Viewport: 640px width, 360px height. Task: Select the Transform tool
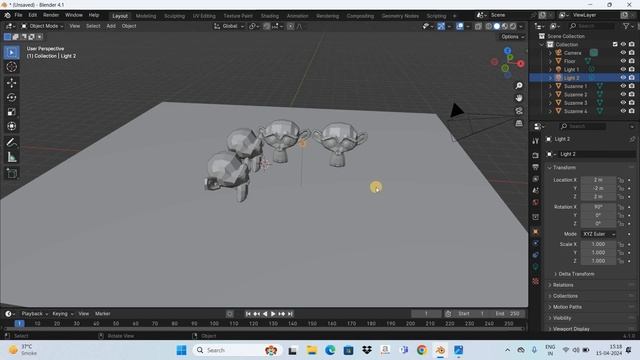(11, 126)
